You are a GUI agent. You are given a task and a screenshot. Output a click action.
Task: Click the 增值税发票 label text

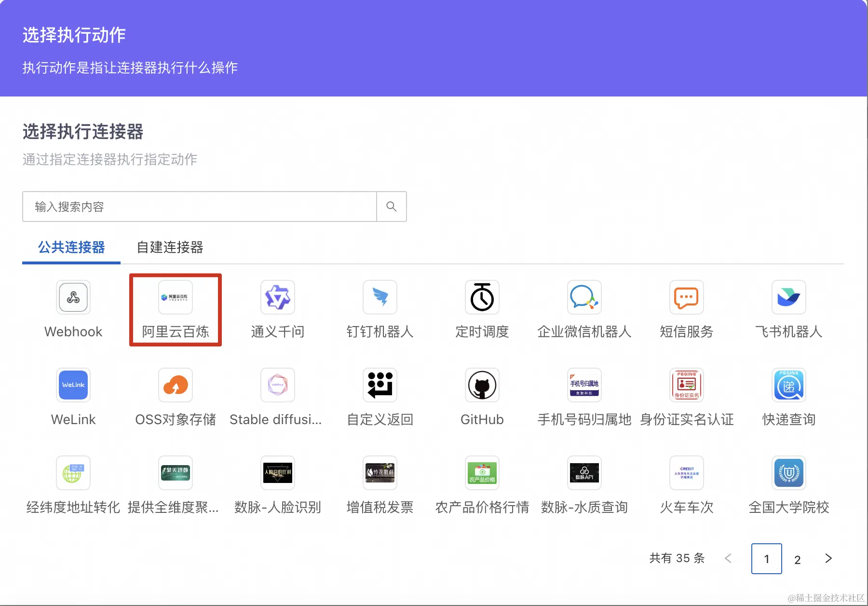[x=380, y=508]
